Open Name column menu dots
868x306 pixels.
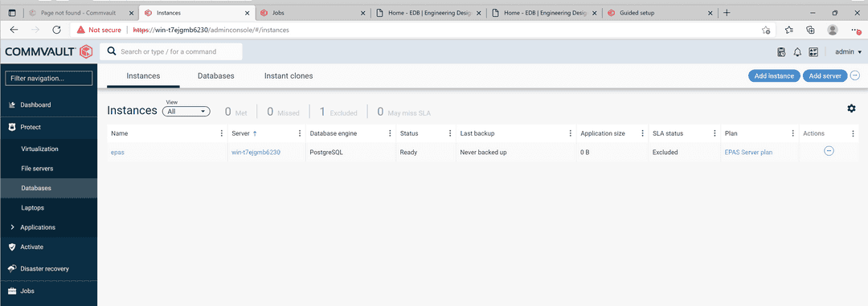coord(222,133)
